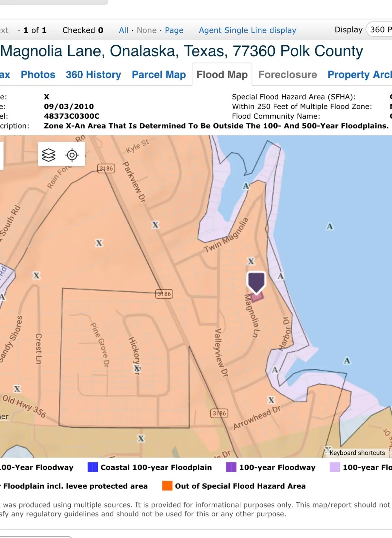
Task: Click the 3186 route shield near Arrowhead Dr
Action: tap(219, 413)
